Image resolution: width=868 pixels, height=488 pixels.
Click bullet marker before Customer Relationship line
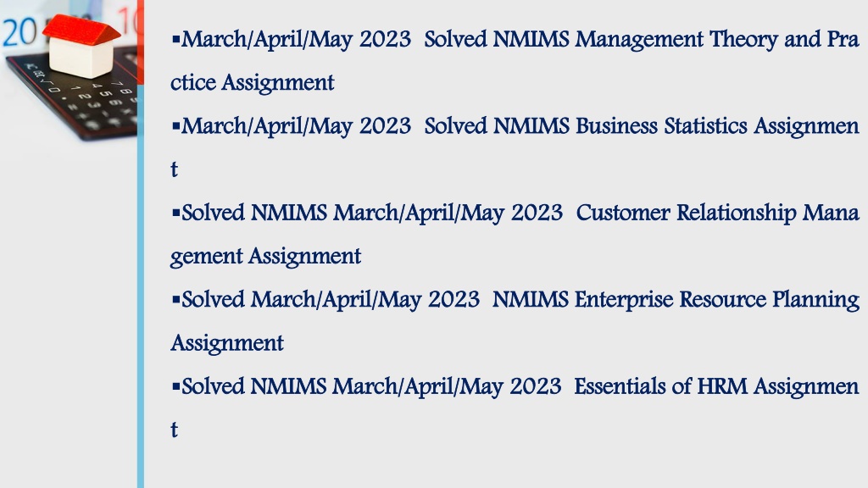[176, 213]
